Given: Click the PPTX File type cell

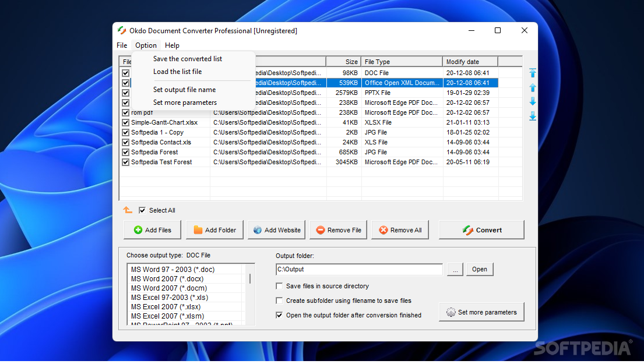Looking at the screenshot, I should (378, 93).
